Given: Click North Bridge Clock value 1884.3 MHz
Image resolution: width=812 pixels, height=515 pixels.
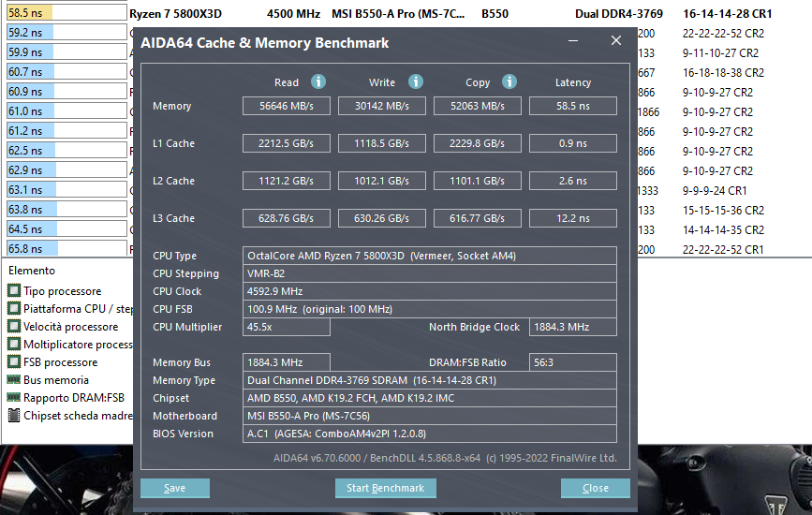Looking at the screenshot, I should (x=573, y=327).
